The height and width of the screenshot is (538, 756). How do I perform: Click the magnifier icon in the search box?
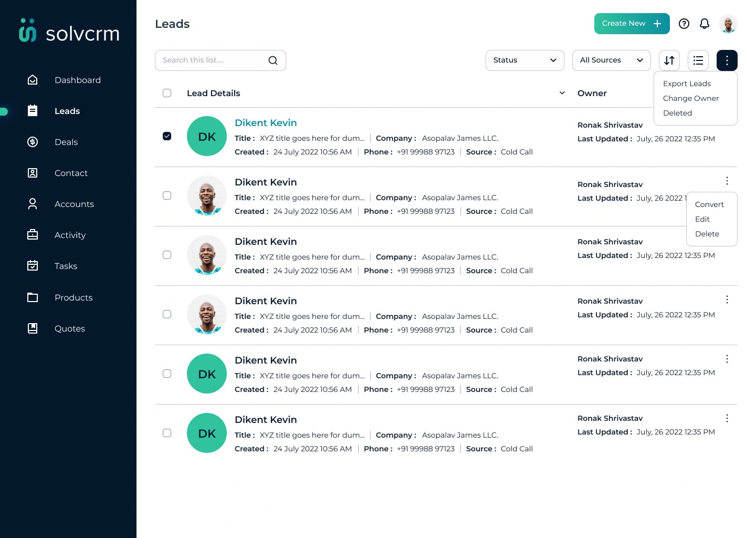pyautogui.click(x=273, y=60)
